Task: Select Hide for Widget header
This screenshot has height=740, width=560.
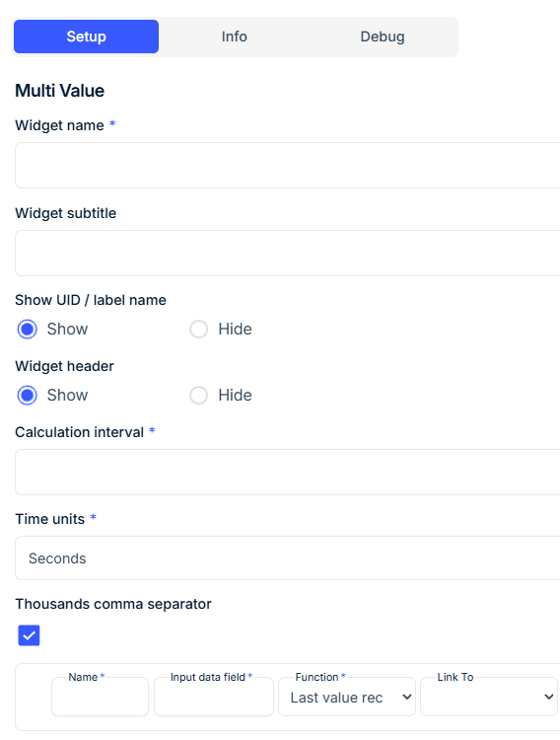Action: (198, 395)
